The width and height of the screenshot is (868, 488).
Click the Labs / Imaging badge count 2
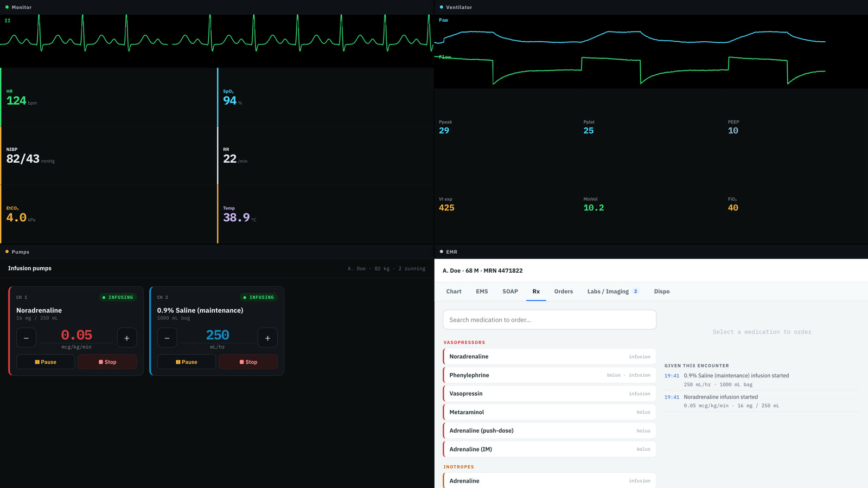[636, 292]
